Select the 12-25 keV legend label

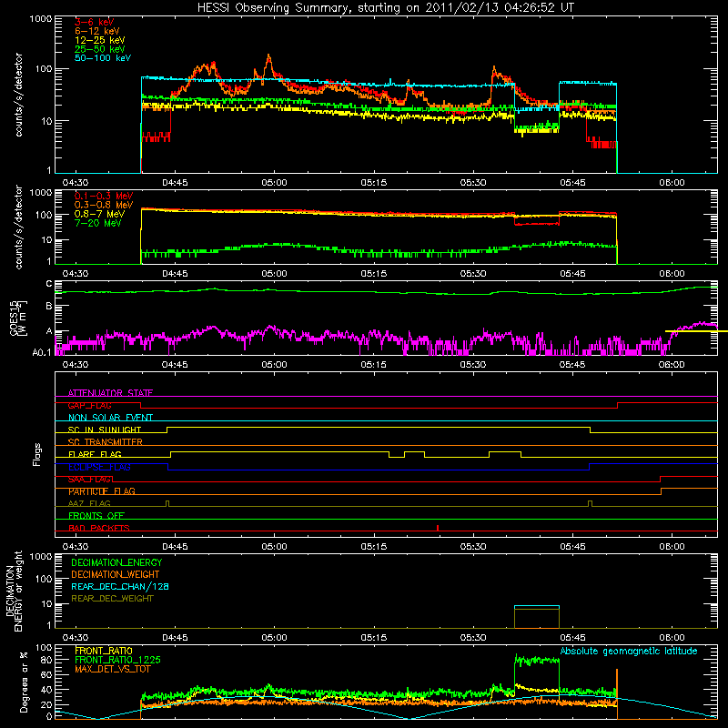point(100,40)
